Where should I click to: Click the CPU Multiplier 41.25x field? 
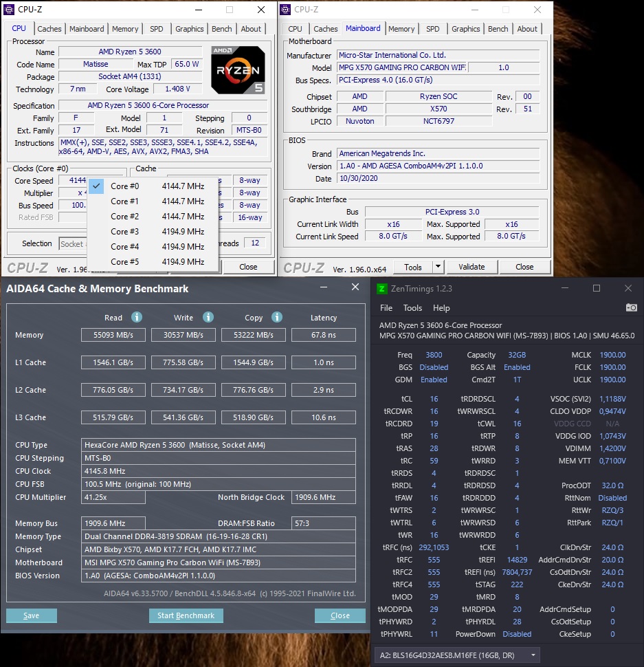(113, 497)
